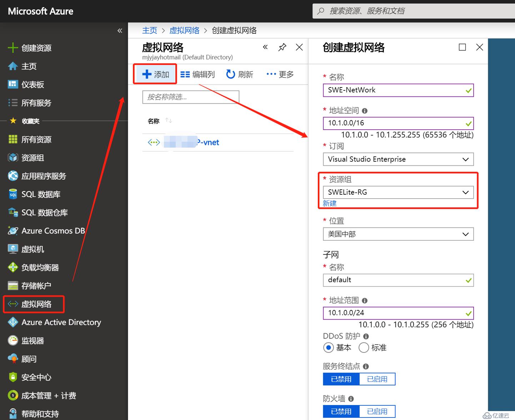Click the address space (地址空间) info icon

(365, 111)
